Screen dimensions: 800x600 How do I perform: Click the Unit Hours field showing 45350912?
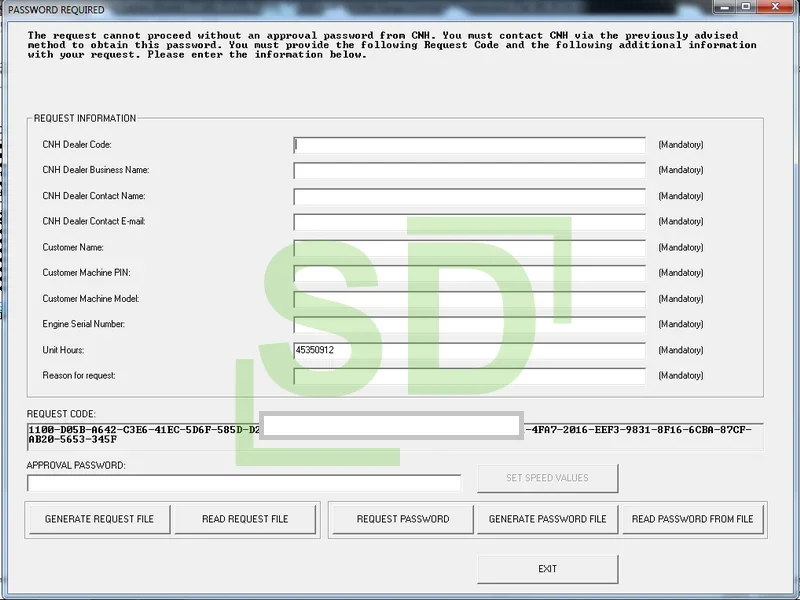[470, 350]
